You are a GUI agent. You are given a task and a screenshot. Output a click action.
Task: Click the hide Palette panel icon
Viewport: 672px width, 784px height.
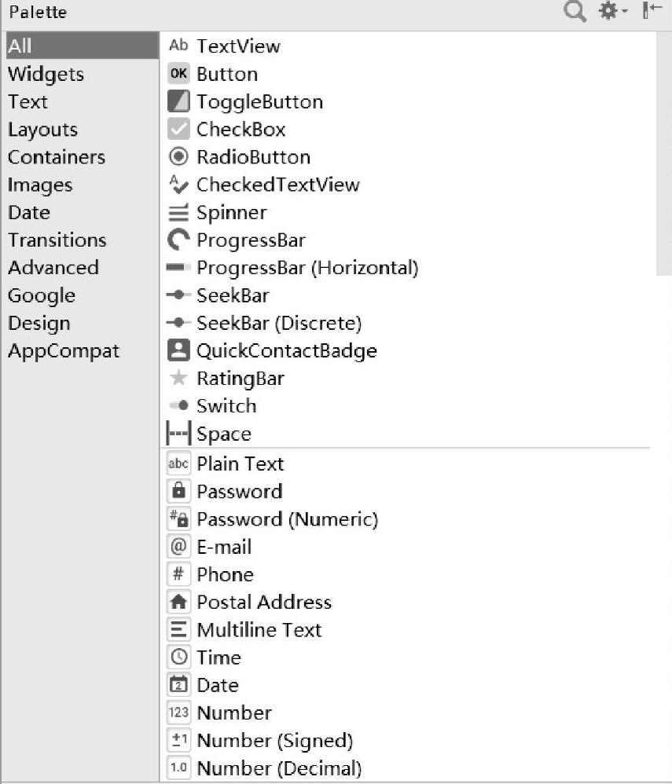(652, 12)
